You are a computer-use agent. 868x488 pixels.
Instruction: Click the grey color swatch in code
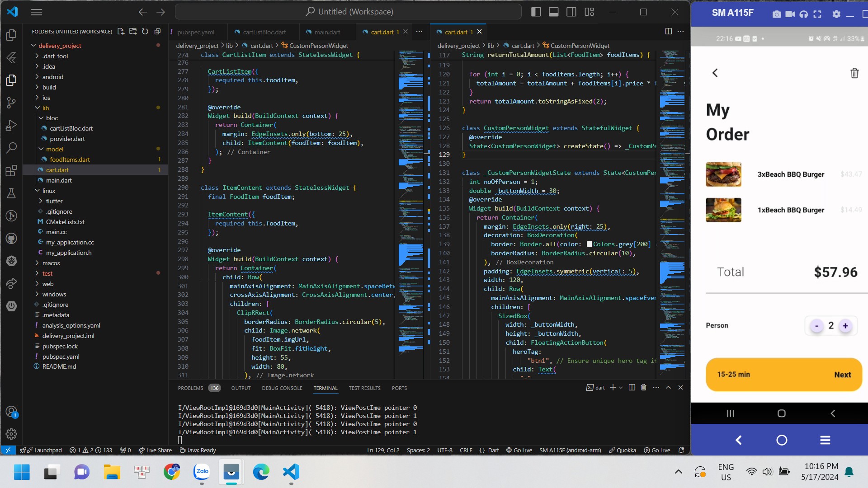coord(589,244)
